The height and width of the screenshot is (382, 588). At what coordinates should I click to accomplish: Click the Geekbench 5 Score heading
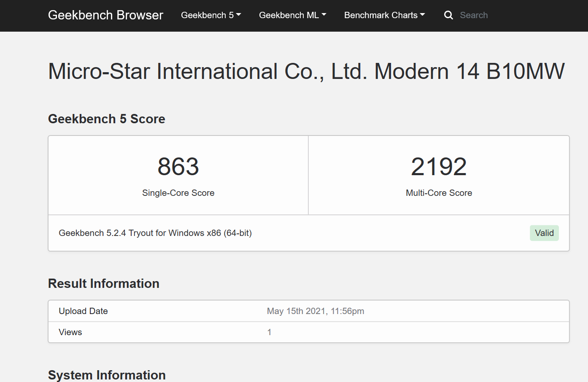point(107,119)
